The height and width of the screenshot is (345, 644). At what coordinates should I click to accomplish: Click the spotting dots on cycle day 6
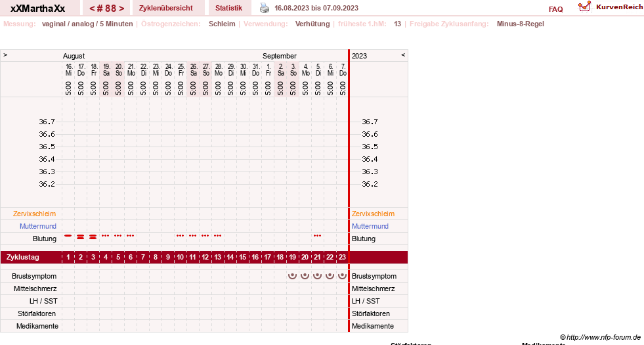pos(130,236)
